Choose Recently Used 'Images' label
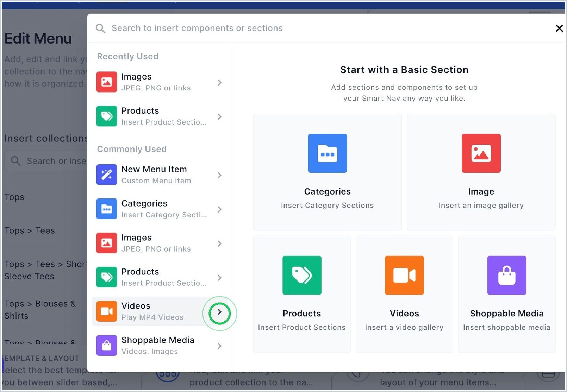Image resolution: width=567 pixels, height=392 pixels. 136,77
